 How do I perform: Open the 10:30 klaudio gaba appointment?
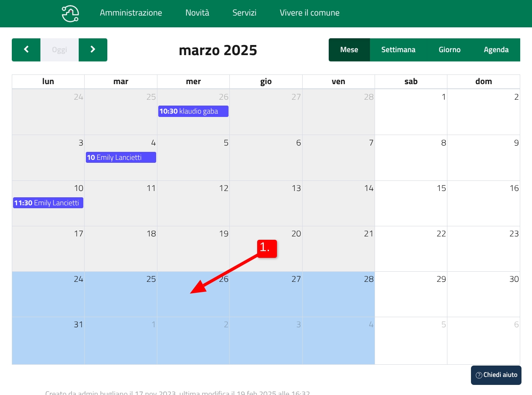(193, 111)
